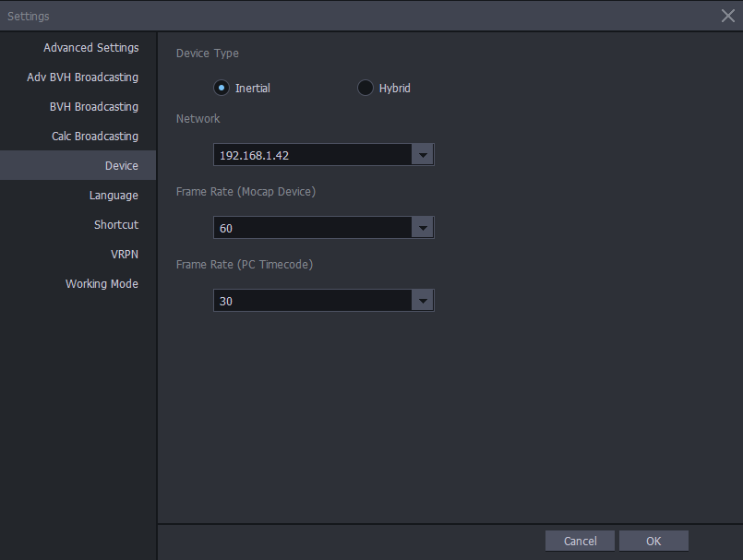
Task: Expand the Network address dropdown arrow
Action: tap(423, 155)
